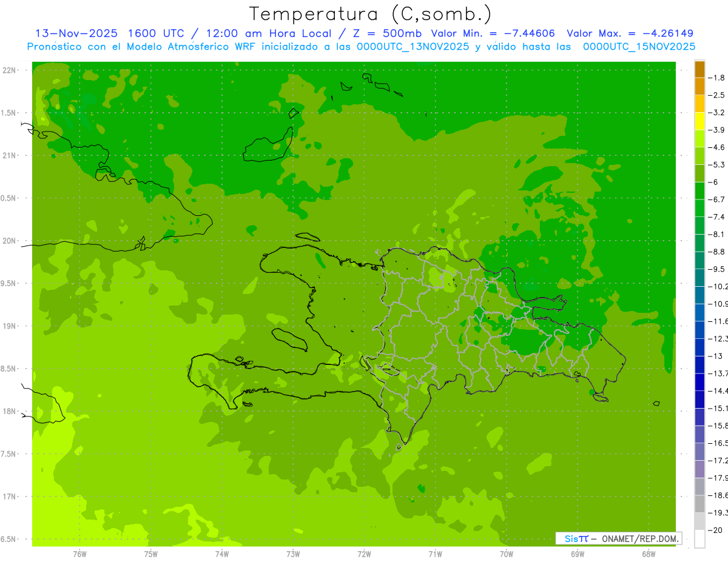Viewport: 728px width, 562px height.
Task: Click the 73W longitude axis label
Action: pos(293,554)
